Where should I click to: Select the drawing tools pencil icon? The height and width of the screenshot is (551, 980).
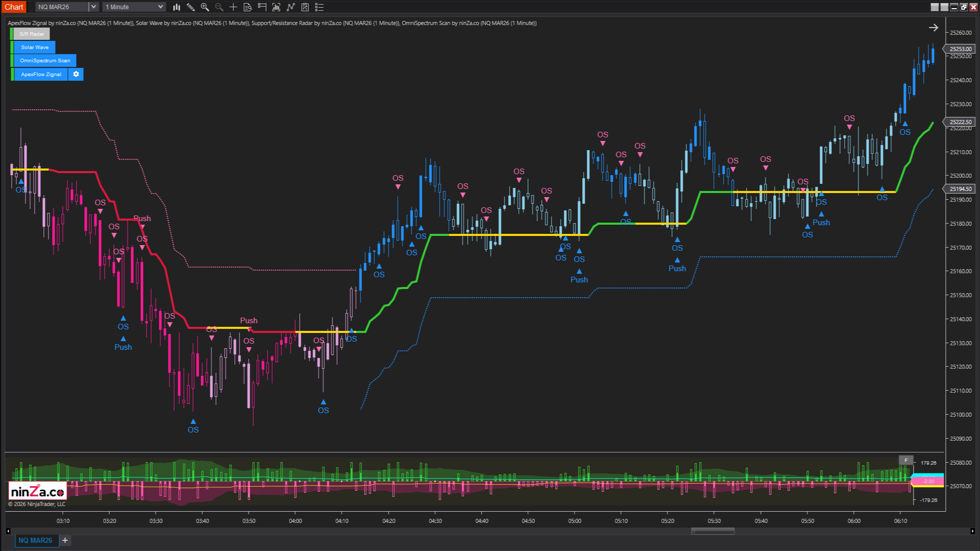point(190,7)
